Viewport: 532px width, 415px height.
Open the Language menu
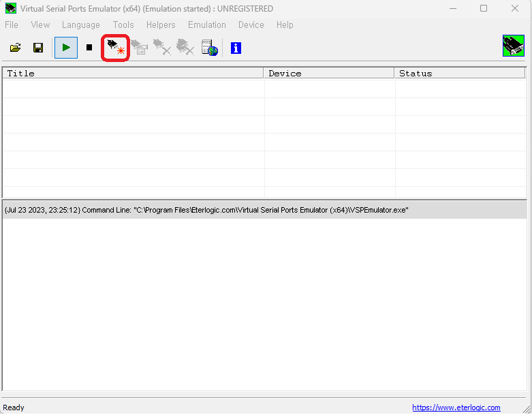tap(81, 25)
